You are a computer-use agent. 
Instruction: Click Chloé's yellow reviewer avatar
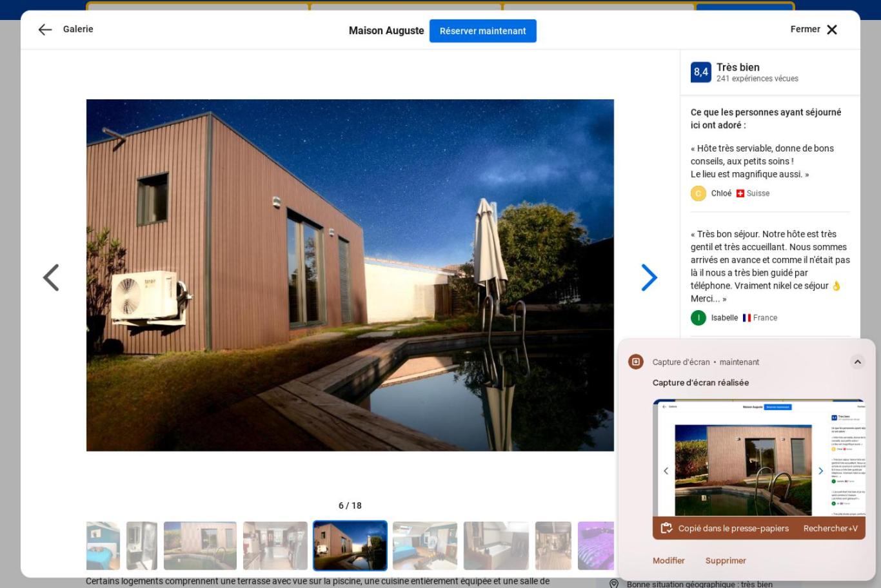pos(698,193)
